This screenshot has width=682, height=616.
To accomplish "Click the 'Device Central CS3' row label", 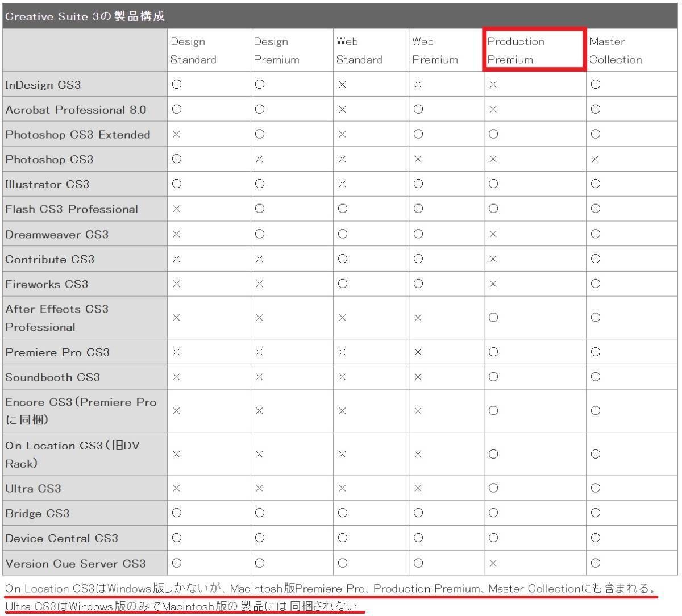I will click(x=62, y=539).
